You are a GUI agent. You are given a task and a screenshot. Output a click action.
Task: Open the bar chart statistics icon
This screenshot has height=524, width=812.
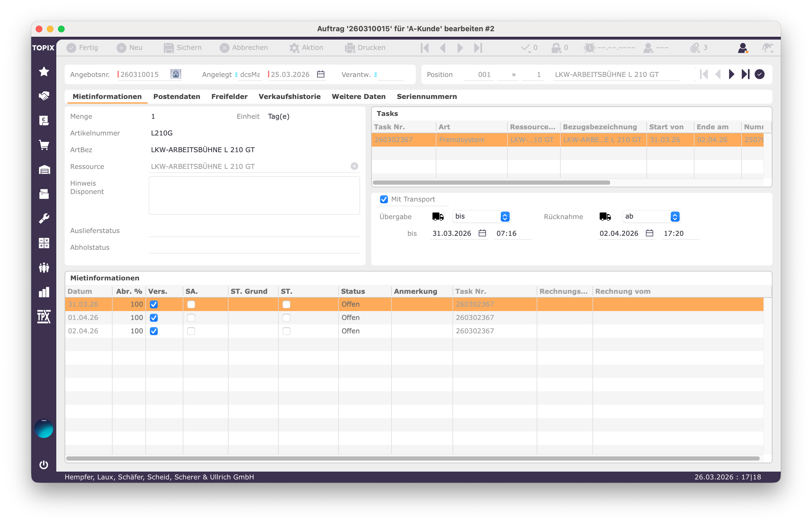[x=44, y=292]
